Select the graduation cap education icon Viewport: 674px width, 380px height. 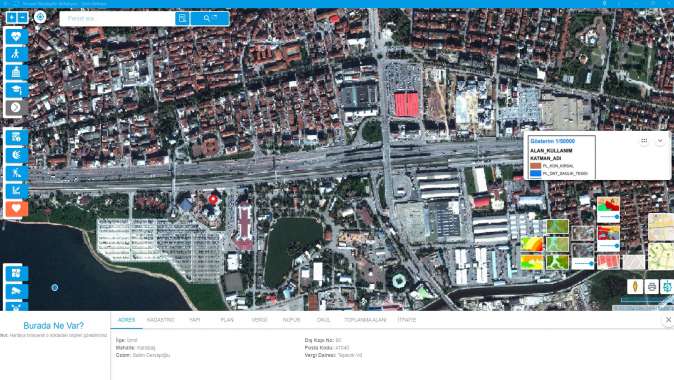(16, 89)
